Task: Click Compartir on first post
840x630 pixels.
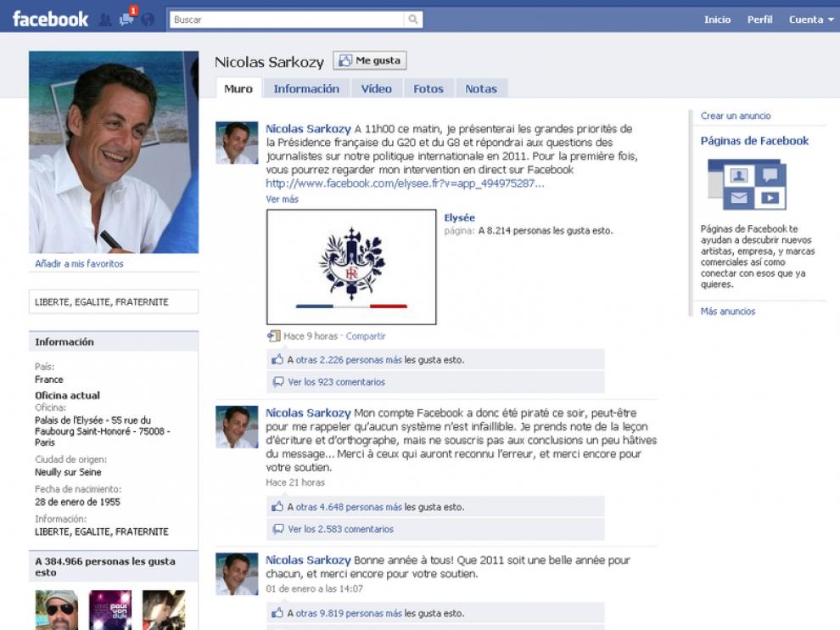Action: pyautogui.click(x=366, y=336)
